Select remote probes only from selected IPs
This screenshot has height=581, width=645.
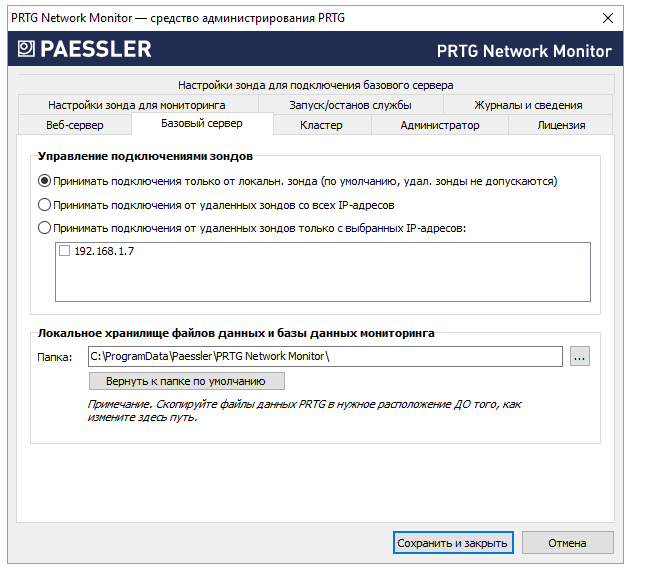tap(44, 228)
